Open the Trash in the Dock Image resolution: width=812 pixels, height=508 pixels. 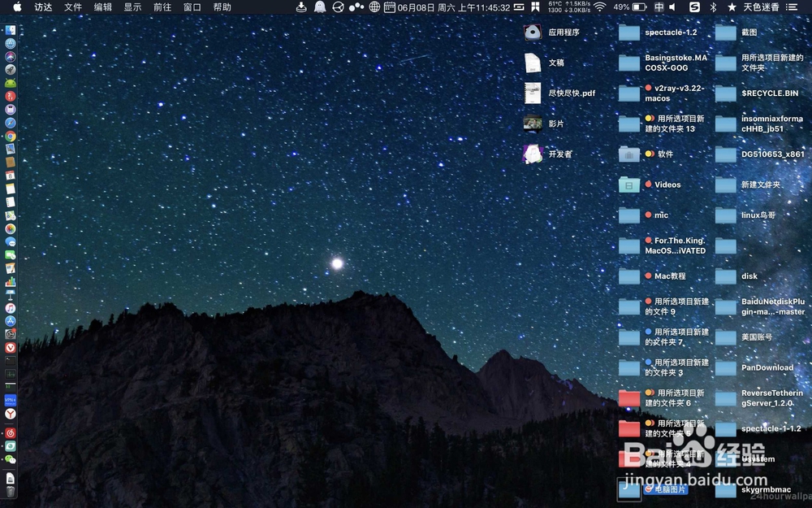(11, 492)
